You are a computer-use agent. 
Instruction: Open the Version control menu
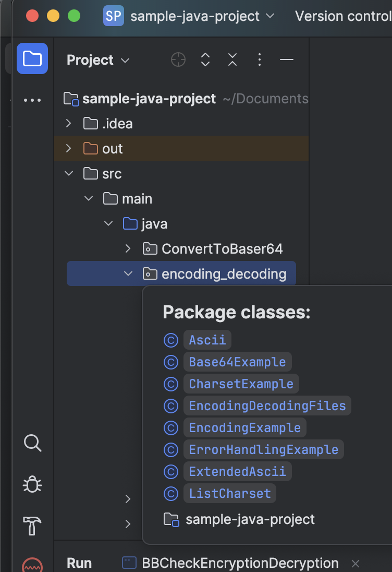[x=343, y=16]
